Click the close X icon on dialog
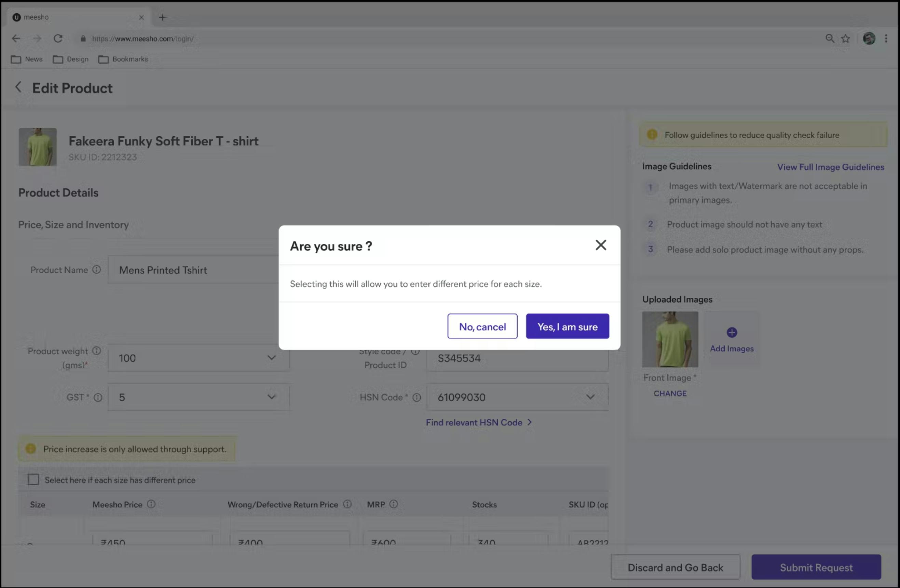The image size is (900, 588). point(600,245)
